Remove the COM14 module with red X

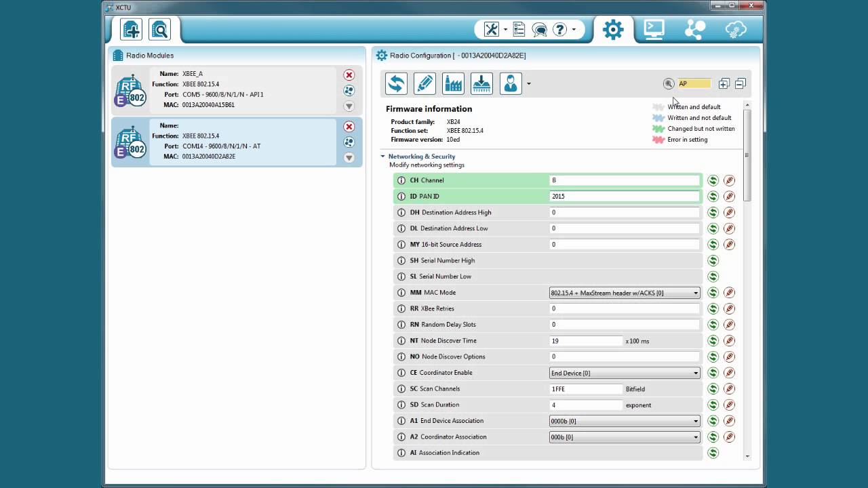349,127
